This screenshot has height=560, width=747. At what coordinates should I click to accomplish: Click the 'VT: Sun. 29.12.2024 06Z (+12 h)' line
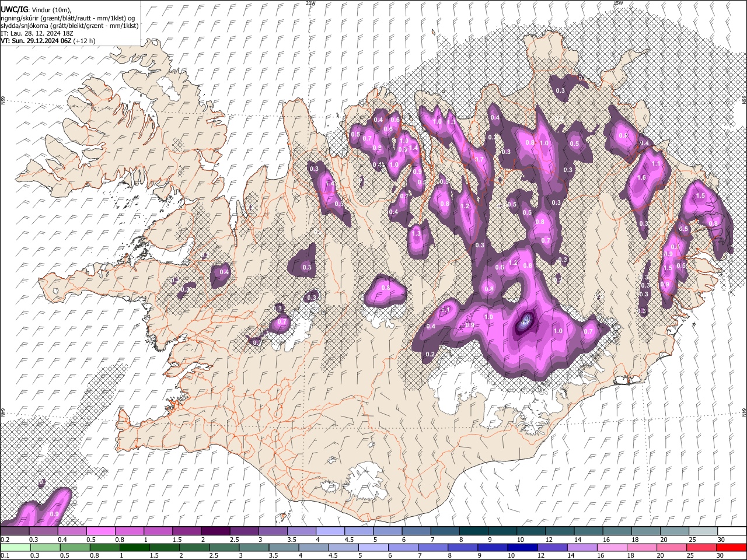[x=48, y=41]
